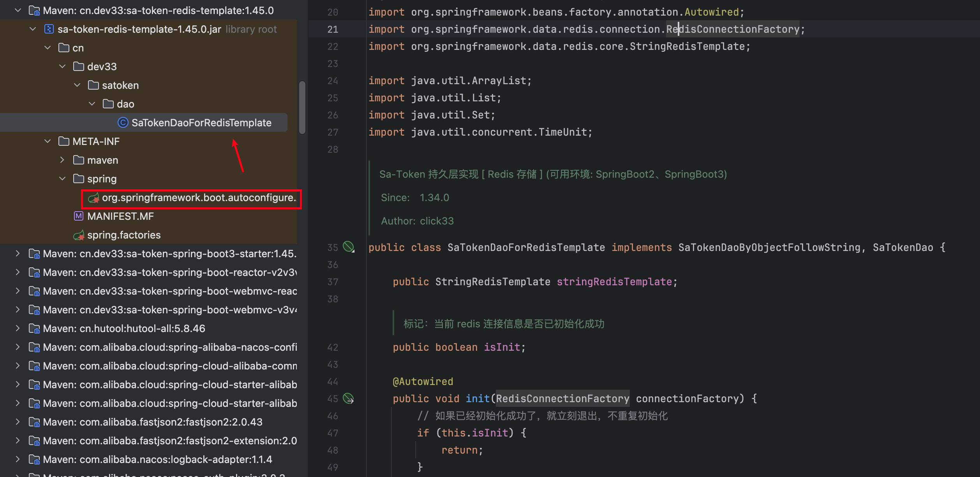Viewport: 980px width, 477px height.
Task: Click library icon of hutool-all:5.8.46 entry
Action: (x=34, y=329)
